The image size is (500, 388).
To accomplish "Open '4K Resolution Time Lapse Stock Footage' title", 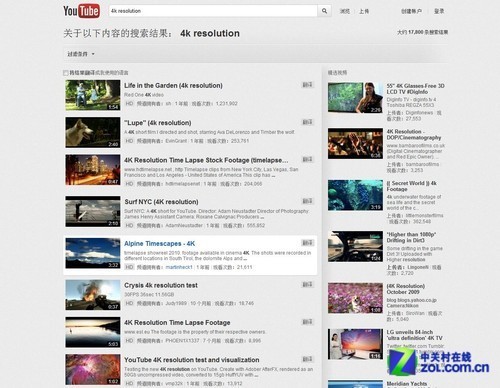I will coord(206,160).
